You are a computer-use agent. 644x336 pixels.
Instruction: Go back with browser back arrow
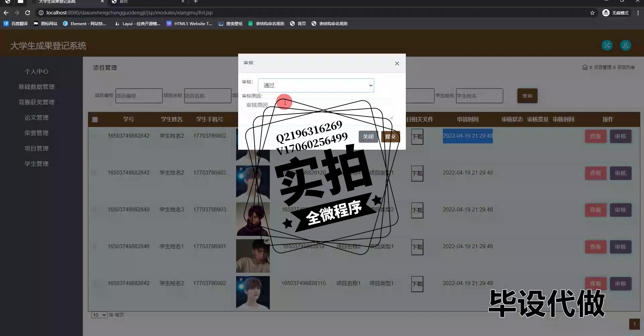coord(6,13)
